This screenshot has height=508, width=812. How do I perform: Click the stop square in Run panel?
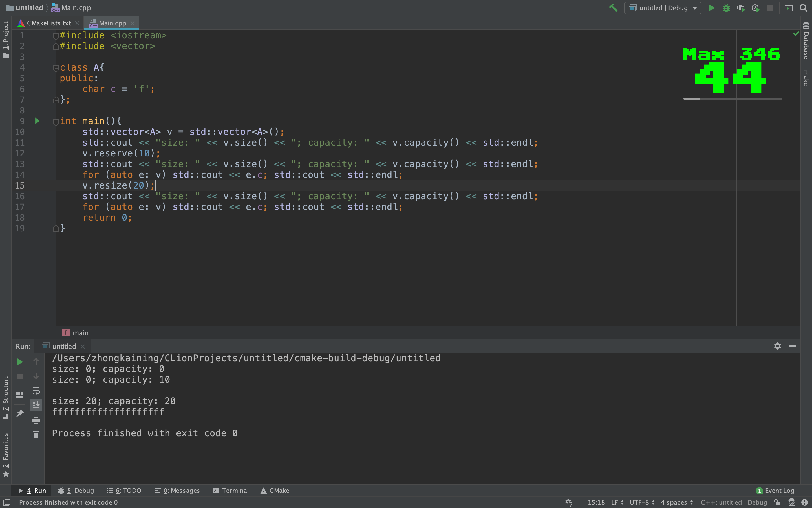[x=20, y=376]
